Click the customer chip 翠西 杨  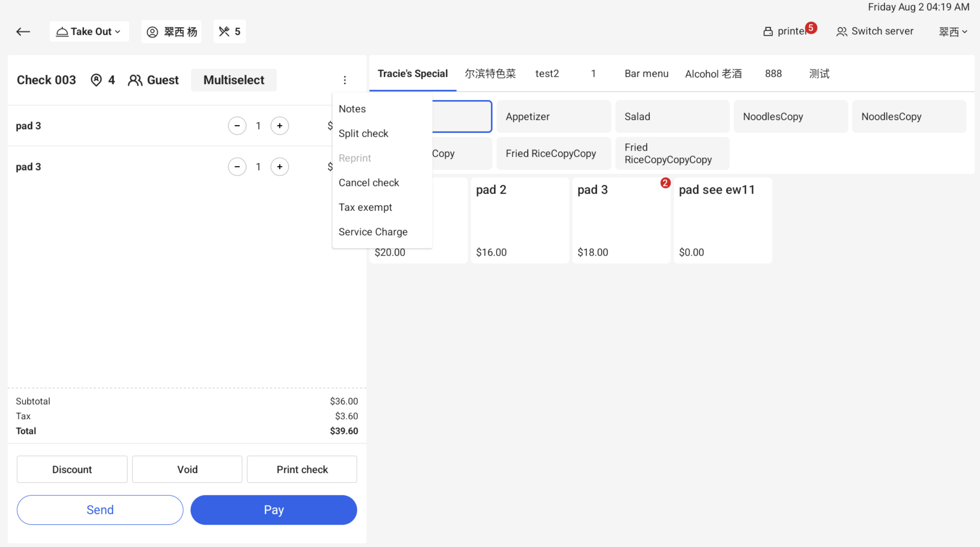tap(171, 31)
